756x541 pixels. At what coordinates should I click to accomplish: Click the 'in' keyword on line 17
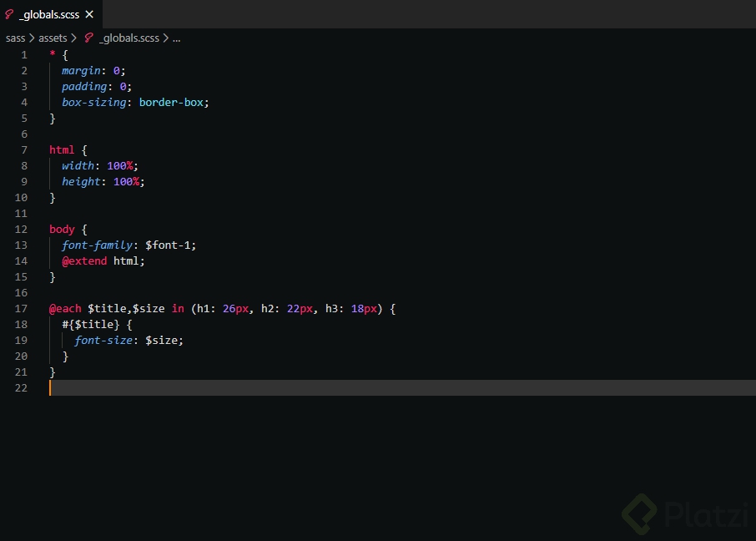(x=178, y=308)
